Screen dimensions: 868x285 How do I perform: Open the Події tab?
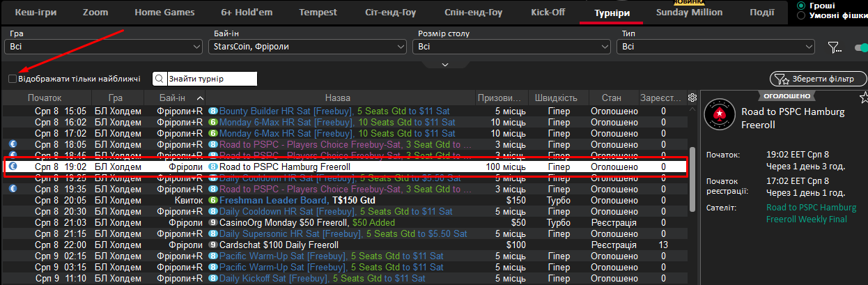click(x=761, y=13)
